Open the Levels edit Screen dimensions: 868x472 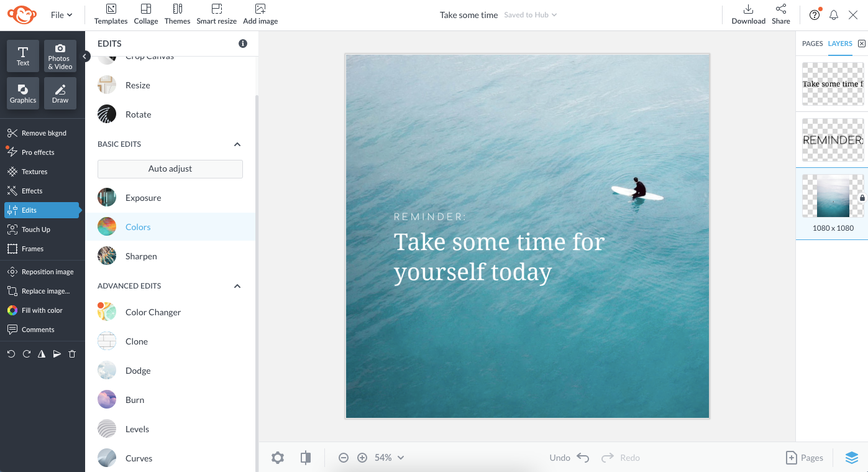[170, 429]
